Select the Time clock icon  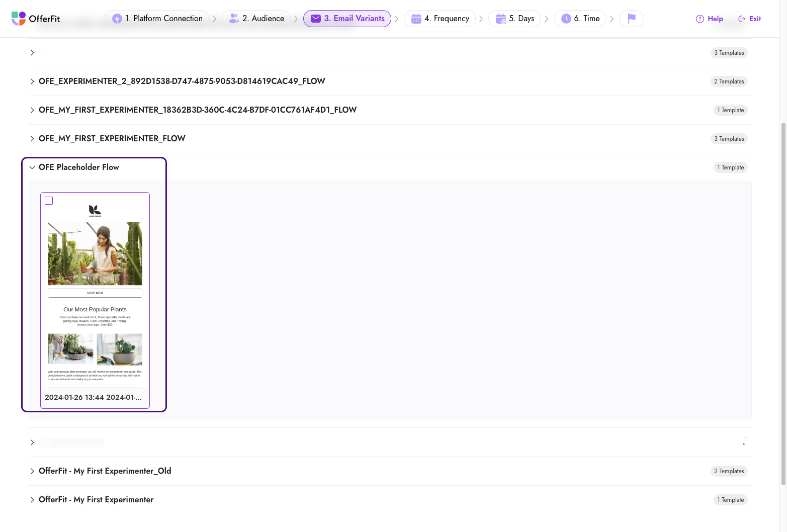[x=565, y=18]
